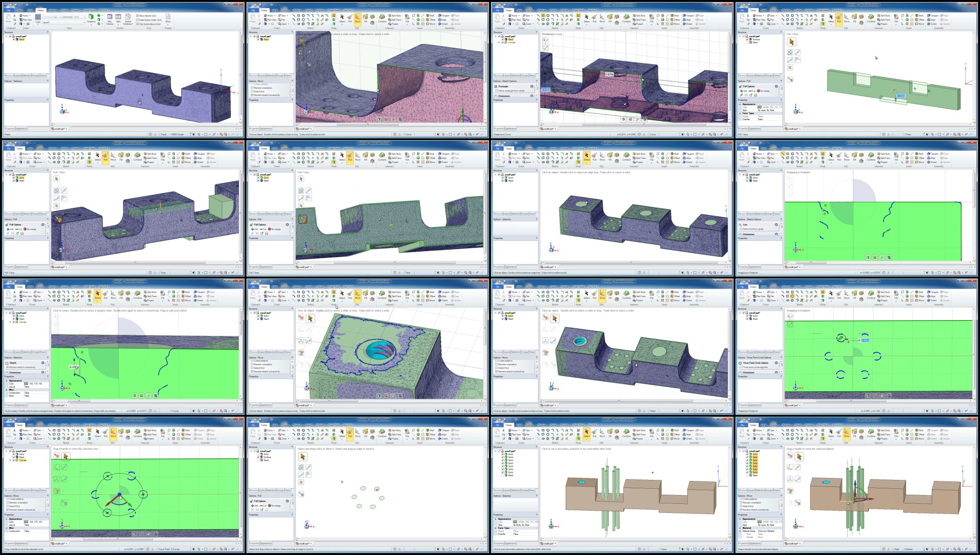Click the Appearance Color swatch in the 6 Bodies frame
The width and height of the screenshot is (980, 555).
[x=759, y=522]
